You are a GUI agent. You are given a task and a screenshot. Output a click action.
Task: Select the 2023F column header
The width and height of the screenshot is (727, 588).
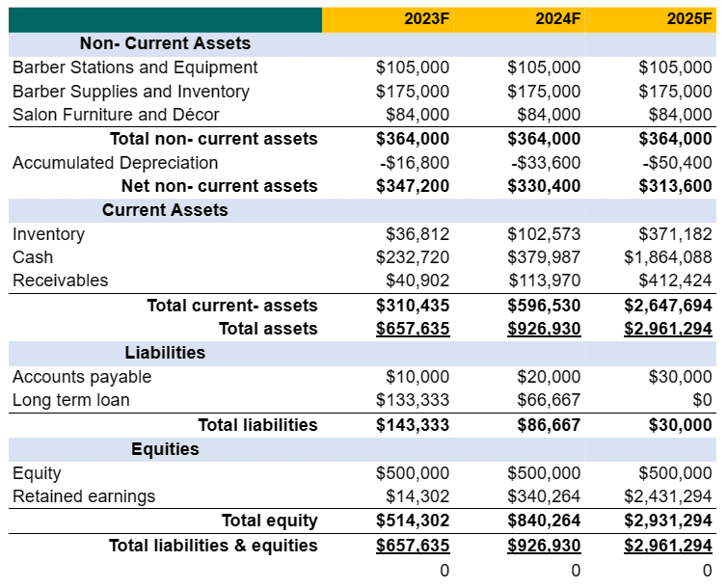point(426,18)
